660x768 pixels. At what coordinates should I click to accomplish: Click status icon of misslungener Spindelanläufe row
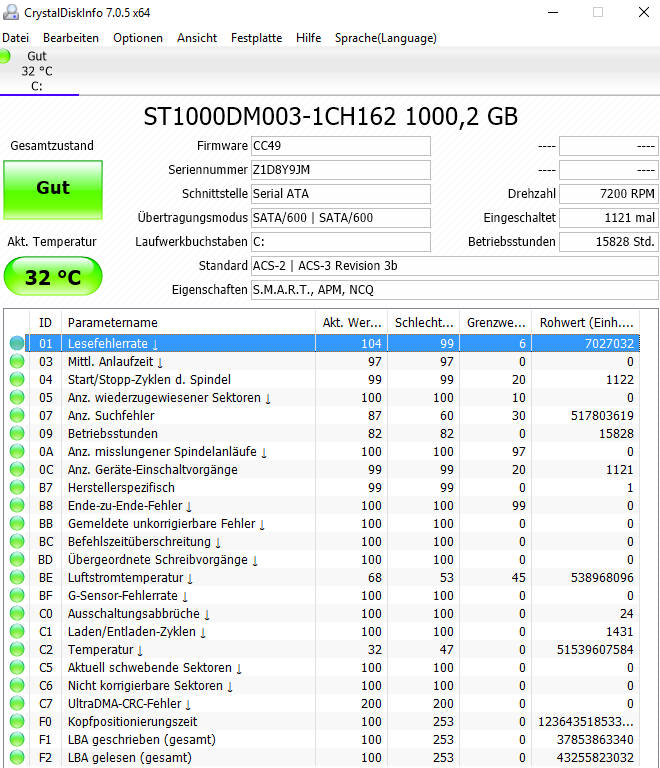click(x=17, y=451)
